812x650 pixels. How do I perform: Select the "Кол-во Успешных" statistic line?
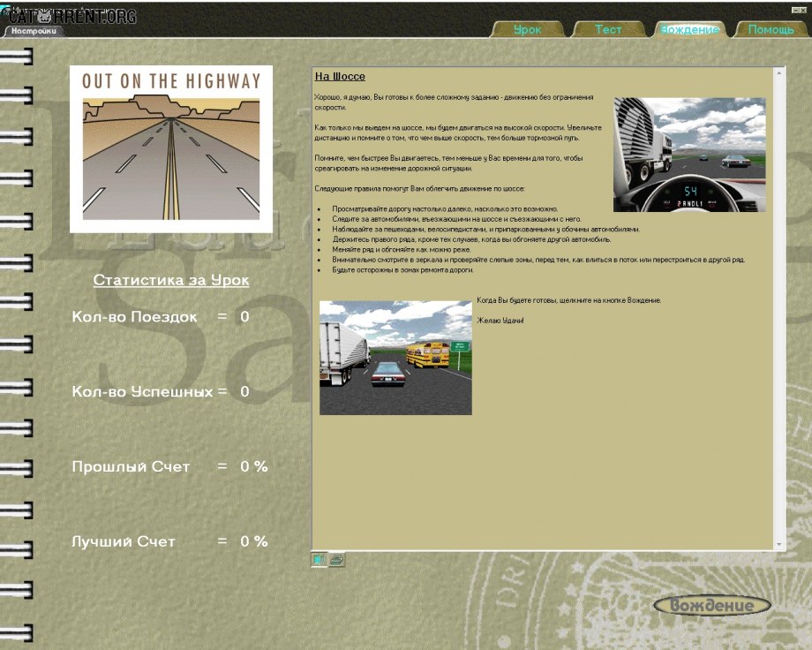point(161,391)
